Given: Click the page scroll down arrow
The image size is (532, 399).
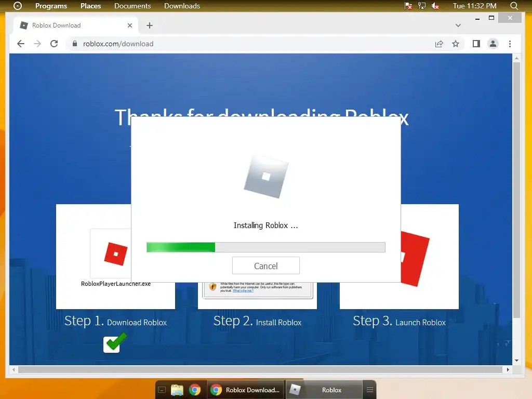Looking at the screenshot, I should point(516,361).
